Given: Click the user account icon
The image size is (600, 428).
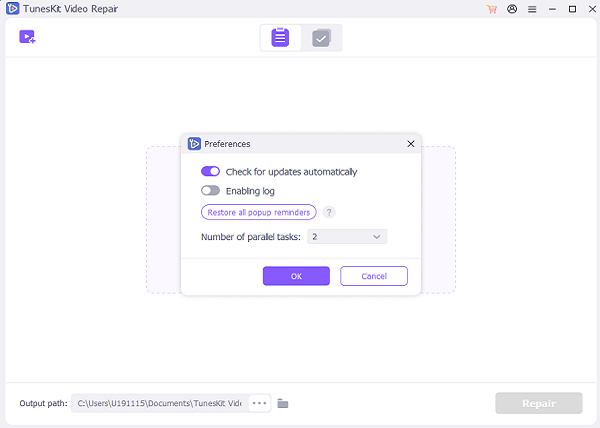Looking at the screenshot, I should click(512, 9).
